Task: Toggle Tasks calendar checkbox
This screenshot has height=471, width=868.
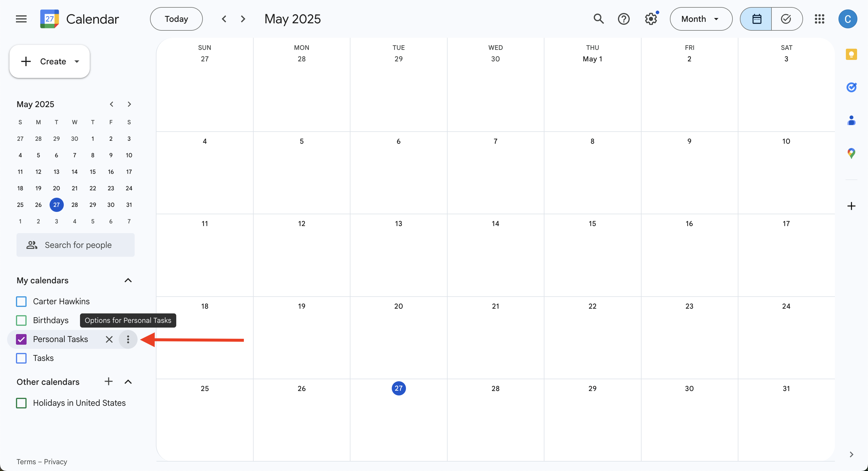Action: tap(21, 358)
